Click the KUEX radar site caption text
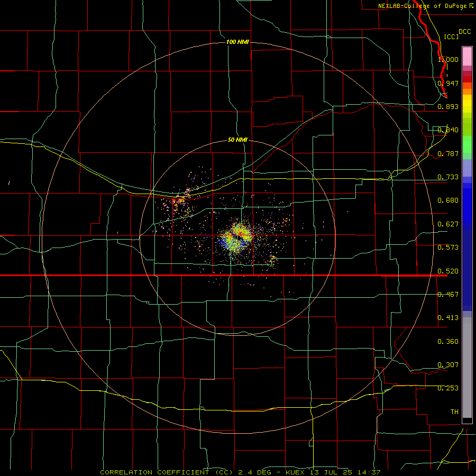Image resolution: width=476 pixels, height=476 pixels. click(296, 472)
